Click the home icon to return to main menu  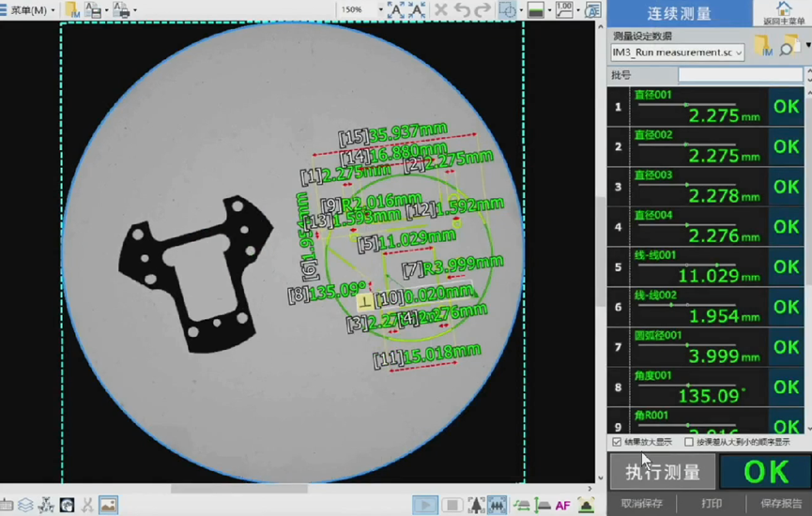(783, 9)
